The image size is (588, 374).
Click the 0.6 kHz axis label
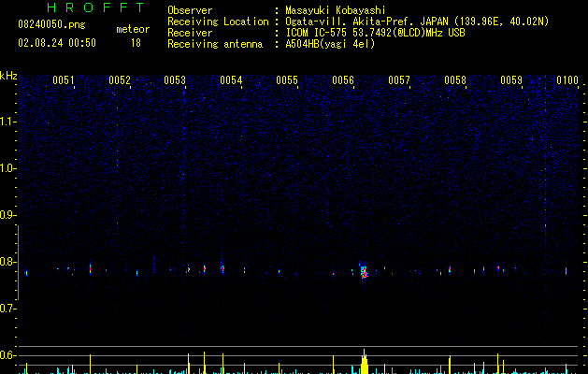[7, 355]
